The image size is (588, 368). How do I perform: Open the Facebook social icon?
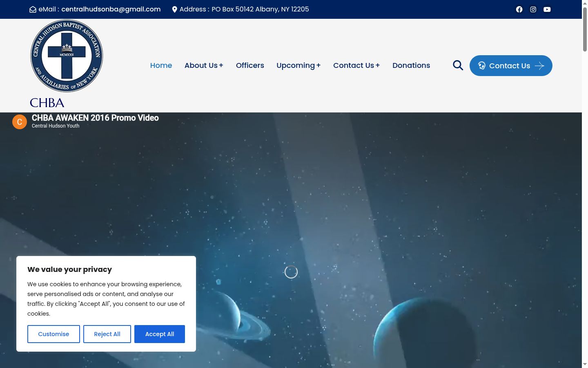pos(519,9)
